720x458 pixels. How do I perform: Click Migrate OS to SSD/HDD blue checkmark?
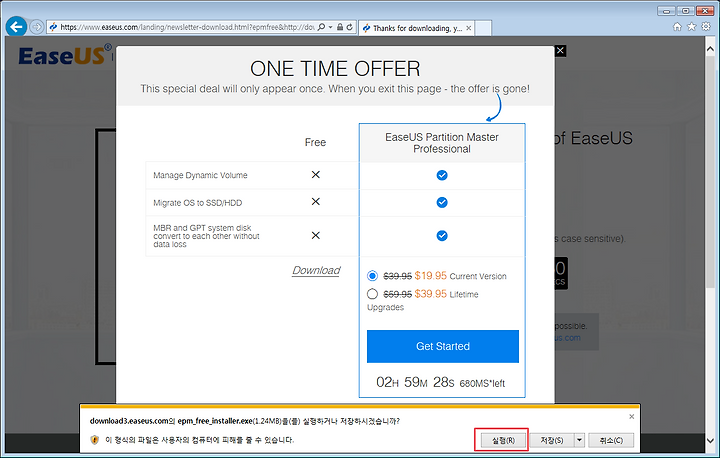442,202
